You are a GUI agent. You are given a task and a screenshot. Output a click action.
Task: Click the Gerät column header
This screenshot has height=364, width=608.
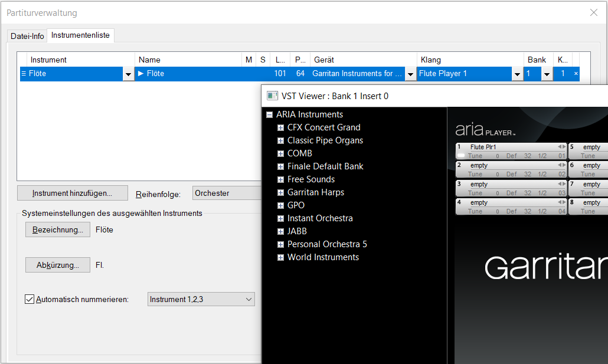[364, 60]
